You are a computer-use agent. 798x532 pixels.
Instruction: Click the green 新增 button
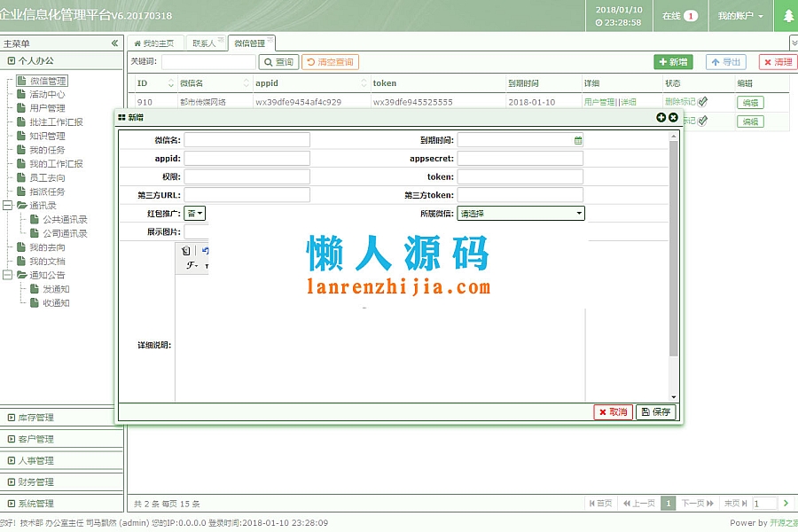pos(673,62)
